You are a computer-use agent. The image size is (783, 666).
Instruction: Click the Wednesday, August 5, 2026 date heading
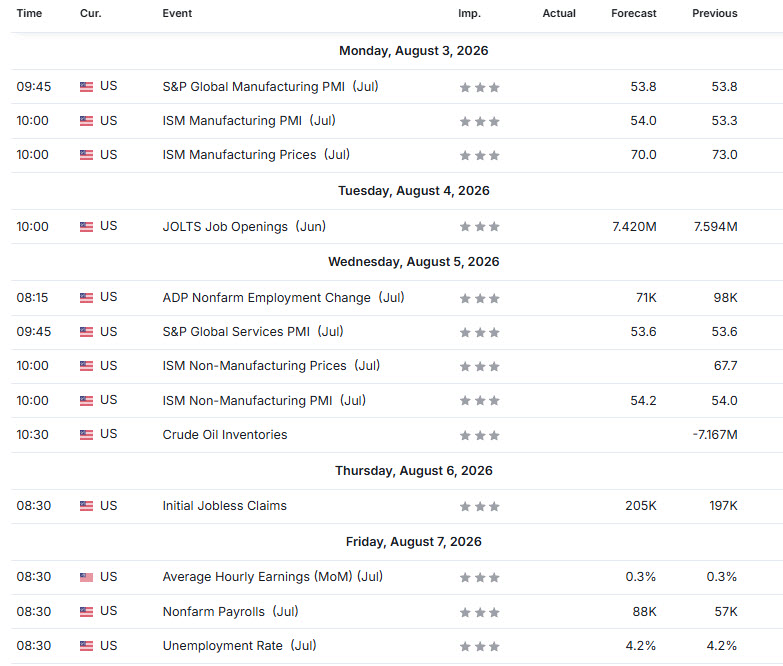(413, 262)
